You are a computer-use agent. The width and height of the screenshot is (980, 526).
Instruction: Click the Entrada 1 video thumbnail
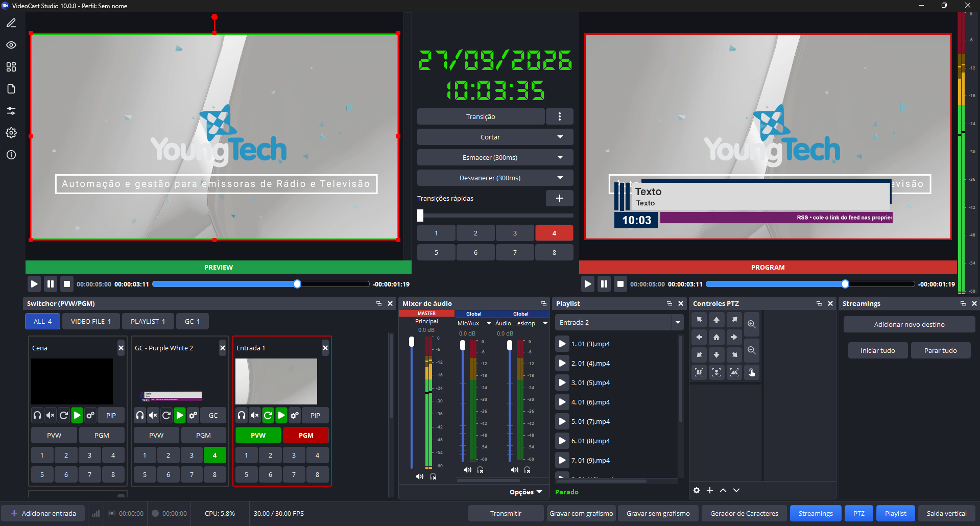pyautogui.click(x=276, y=381)
